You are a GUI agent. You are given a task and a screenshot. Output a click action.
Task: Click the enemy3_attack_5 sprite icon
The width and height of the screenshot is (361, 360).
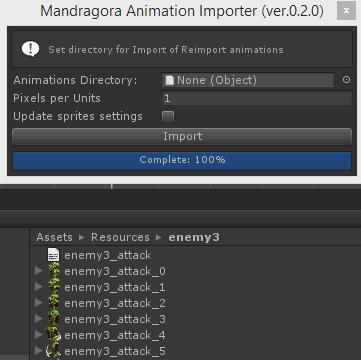[x=53, y=351]
